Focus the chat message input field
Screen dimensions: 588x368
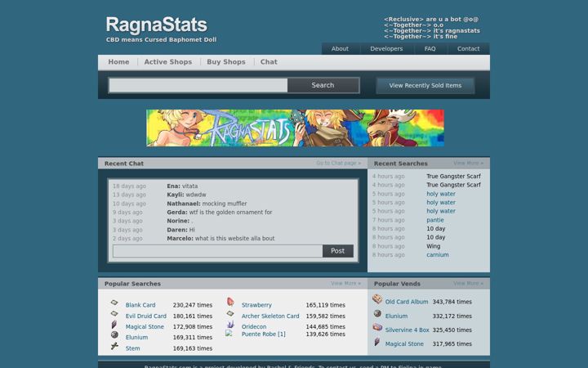point(217,251)
